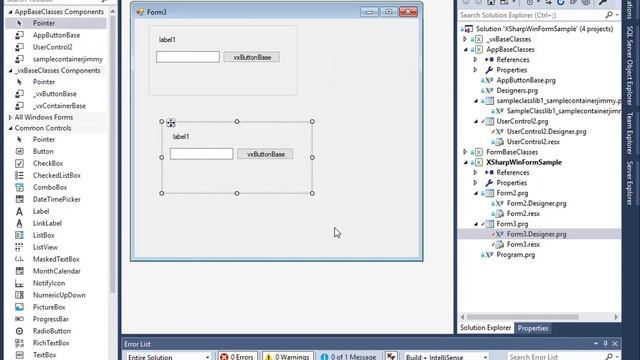
Task: Click the Solution Explorer horizontal scrollbar
Action: (523, 317)
